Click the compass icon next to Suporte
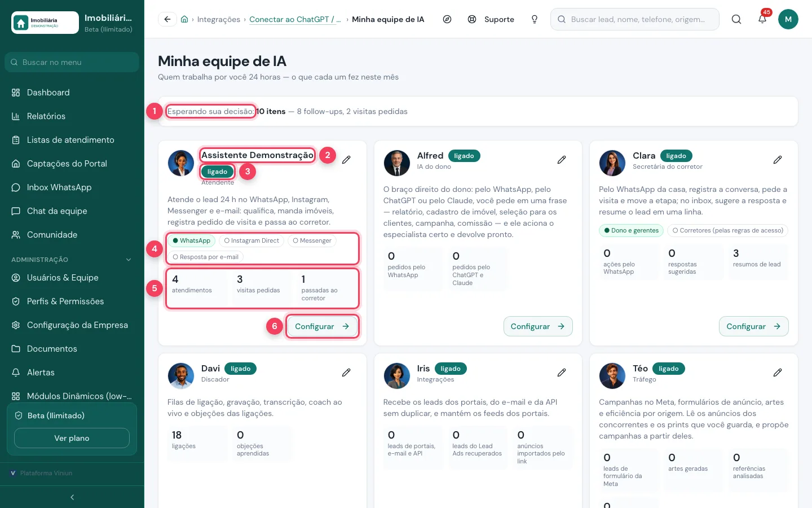This screenshot has height=508, width=812. (447, 19)
